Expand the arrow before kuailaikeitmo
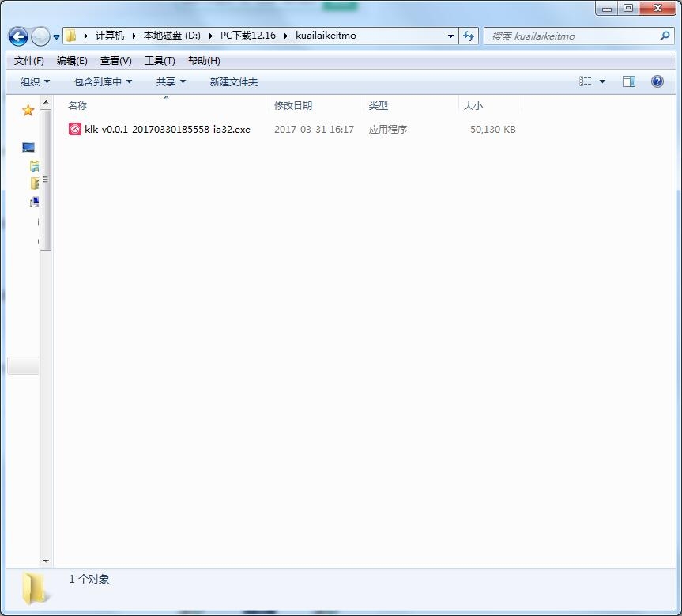 tap(286, 36)
